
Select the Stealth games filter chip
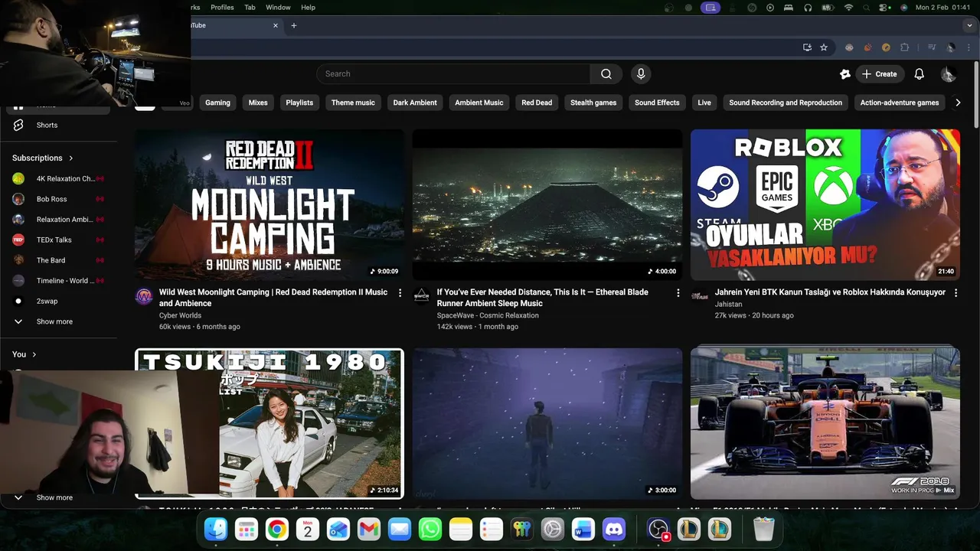click(x=593, y=103)
